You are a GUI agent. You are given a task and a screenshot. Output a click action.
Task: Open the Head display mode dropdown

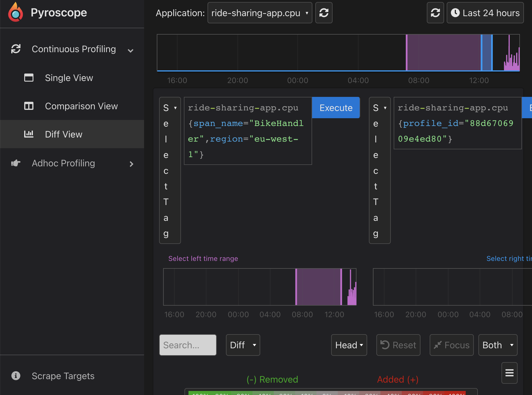(349, 345)
